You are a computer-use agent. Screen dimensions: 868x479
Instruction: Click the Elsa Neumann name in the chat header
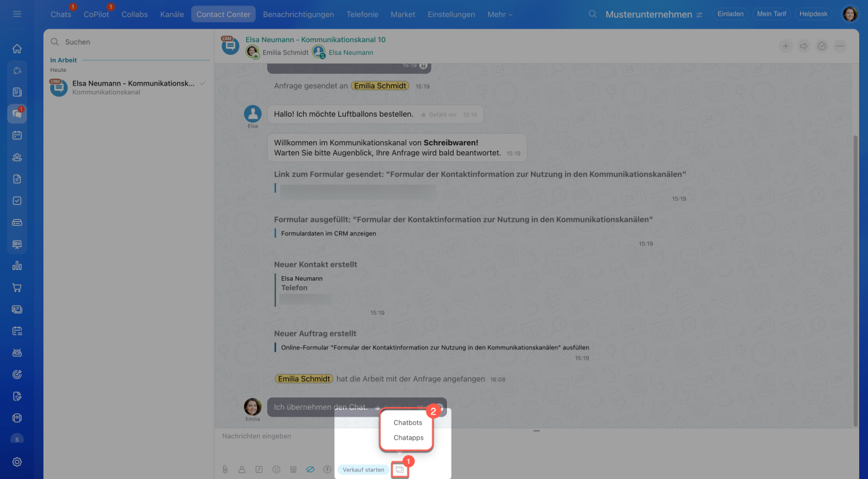[351, 52]
